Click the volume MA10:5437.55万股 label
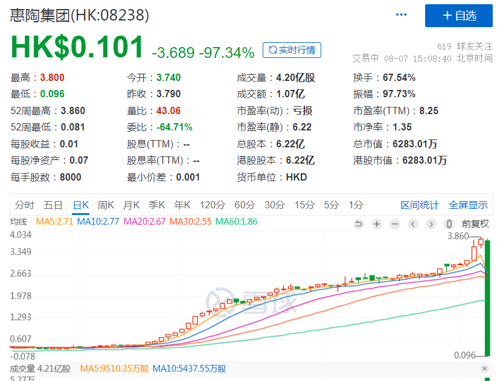The height and width of the screenshot is (381, 500). (189, 369)
